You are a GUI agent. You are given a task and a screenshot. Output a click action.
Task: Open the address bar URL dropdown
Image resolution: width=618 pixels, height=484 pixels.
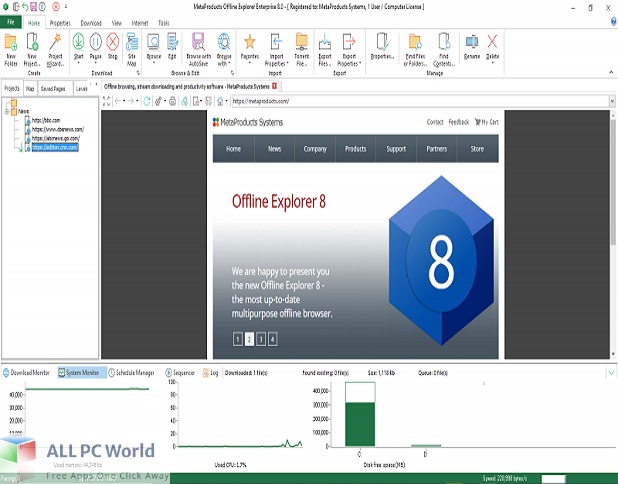pyautogui.click(x=612, y=101)
